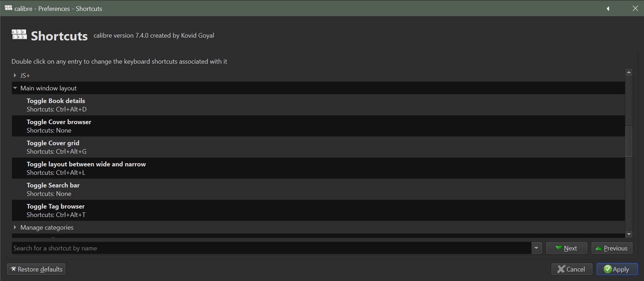Click the calibre icon in title bar
Screen dimensions: 644x281
[8, 8]
